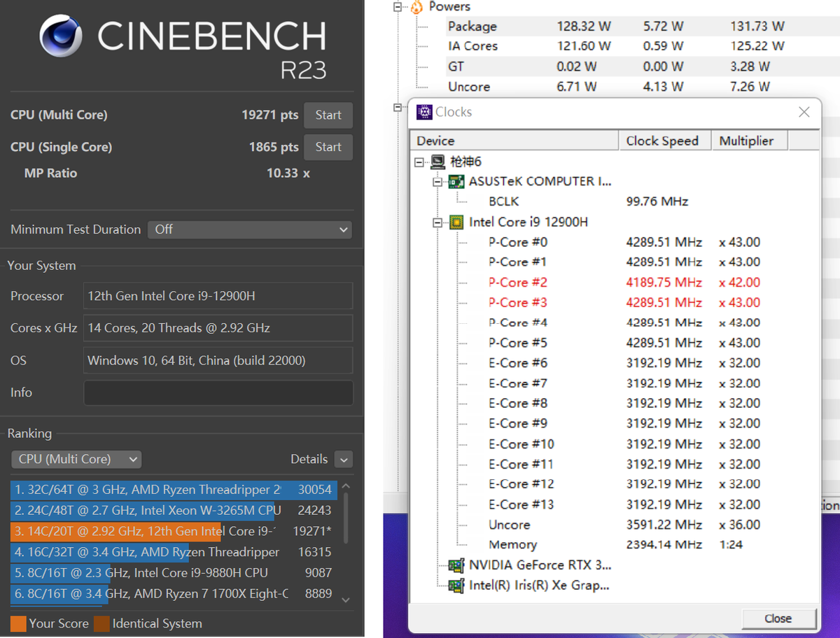
Task: Collapse the ASUSTeK COMPUTER node
Action: point(438,182)
